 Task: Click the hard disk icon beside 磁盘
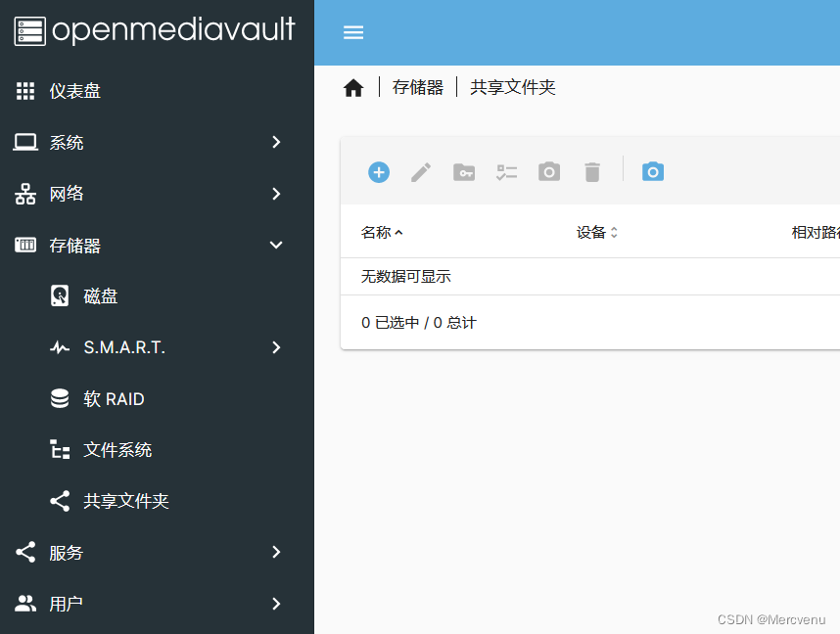tap(60, 295)
